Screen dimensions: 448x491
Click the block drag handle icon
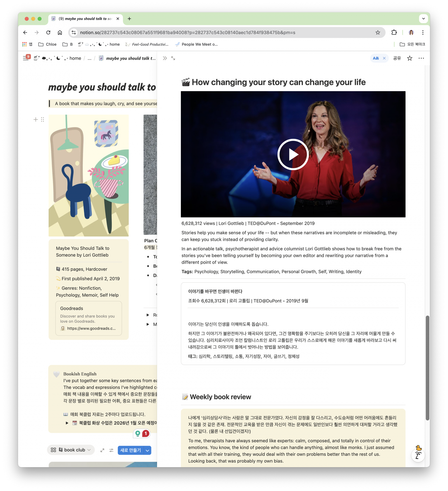[x=42, y=119]
